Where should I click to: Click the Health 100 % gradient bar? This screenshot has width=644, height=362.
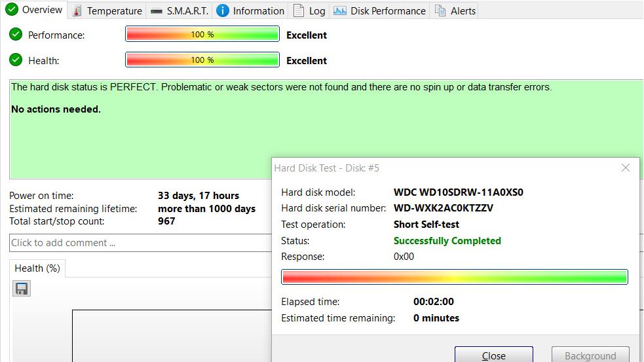point(202,60)
